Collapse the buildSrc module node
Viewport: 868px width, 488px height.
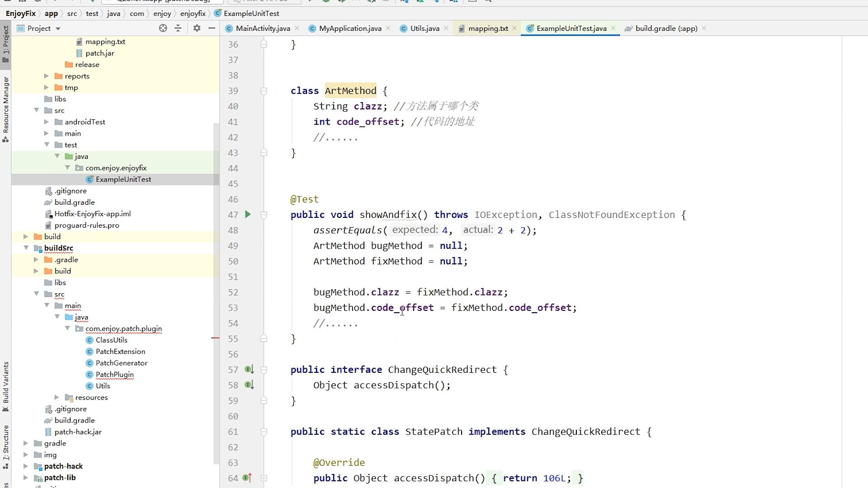coord(26,248)
